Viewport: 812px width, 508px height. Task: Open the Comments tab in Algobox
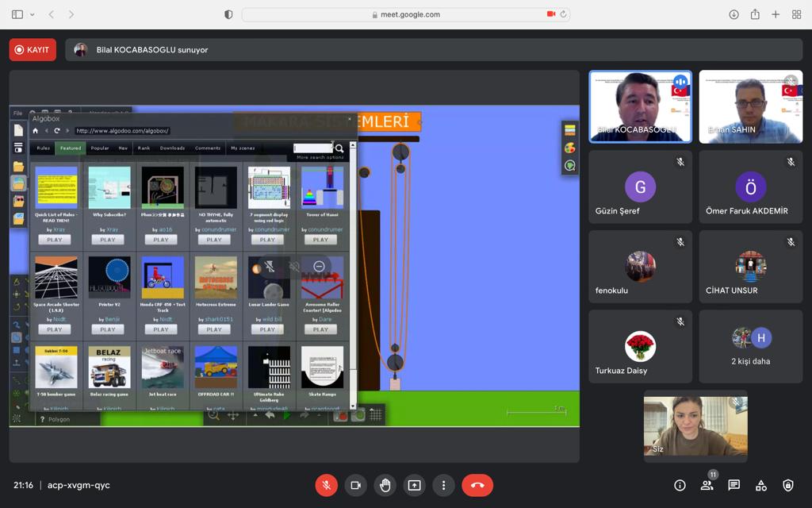pyautogui.click(x=208, y=148)
